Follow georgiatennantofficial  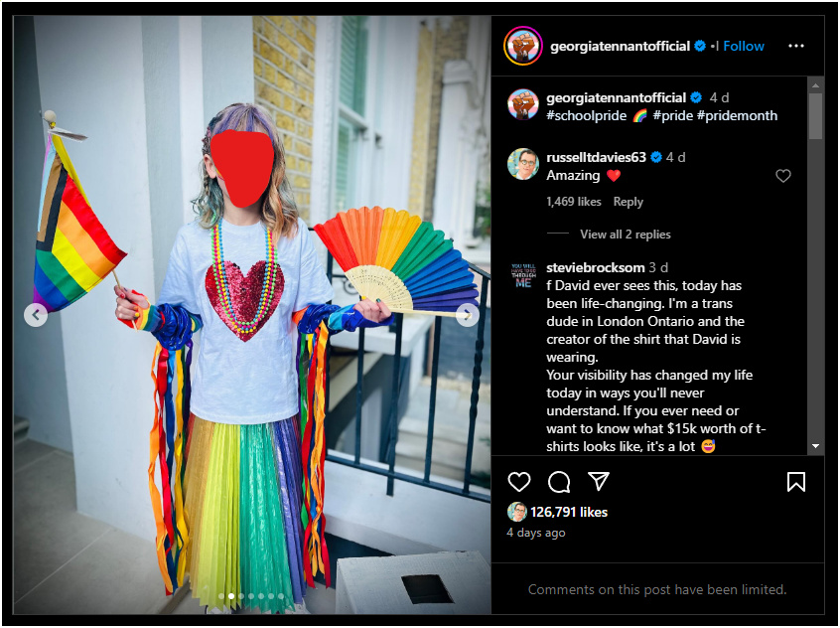[x=744, y=46]
